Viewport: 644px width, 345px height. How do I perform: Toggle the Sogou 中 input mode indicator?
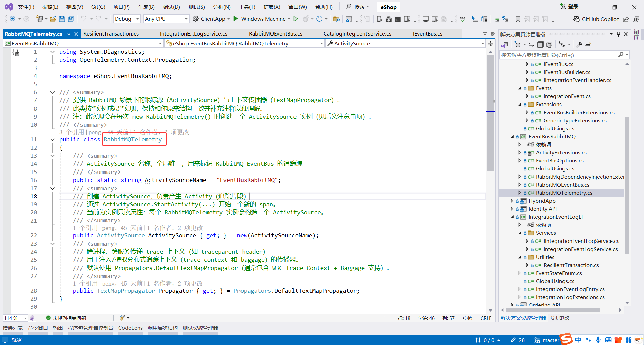click(578, 340)
